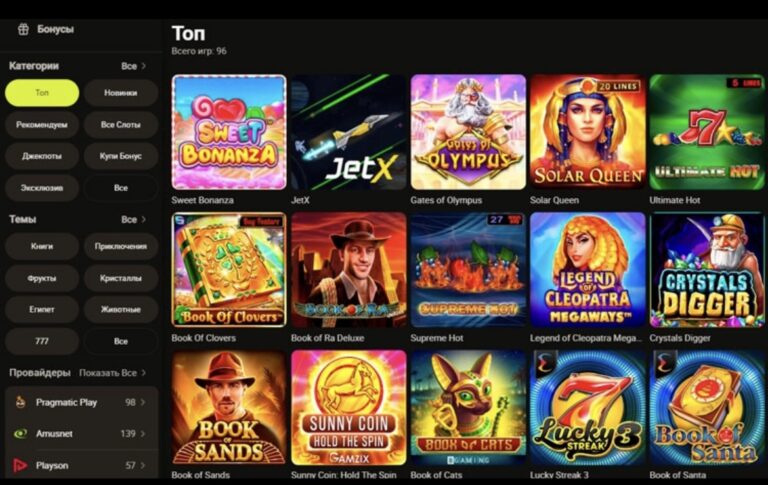
Task: Expand providers with Показать Все
Action: pyautogui.click(x=113, y=373)
